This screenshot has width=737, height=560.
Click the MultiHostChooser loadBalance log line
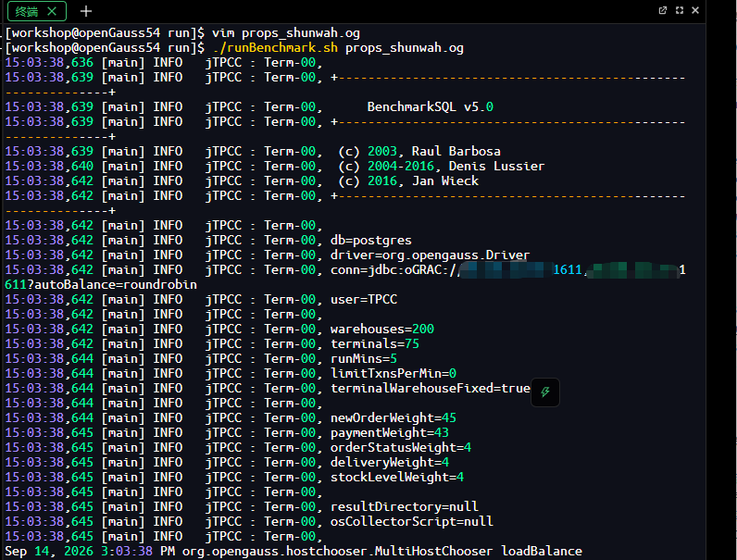click(x=294, y=552)
